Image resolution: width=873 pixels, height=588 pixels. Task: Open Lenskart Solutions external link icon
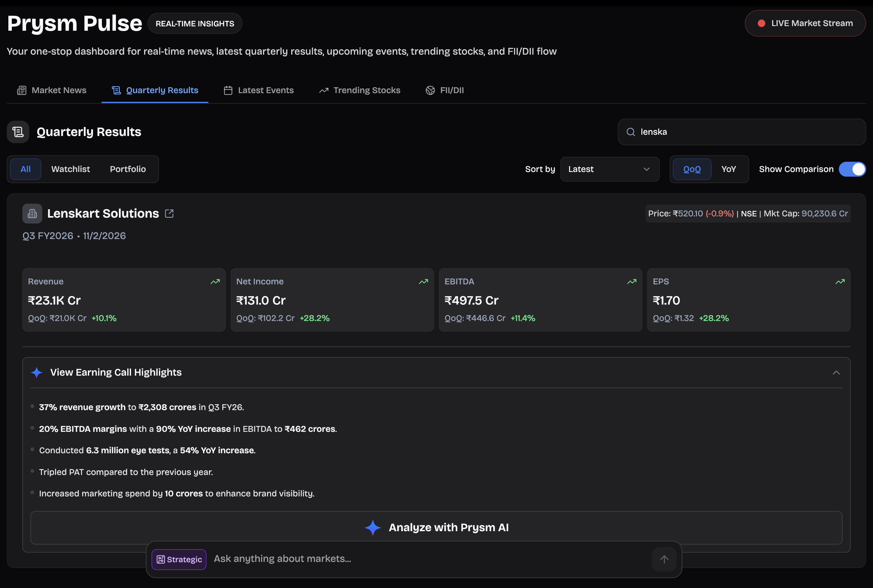click(x=169, y=213)
